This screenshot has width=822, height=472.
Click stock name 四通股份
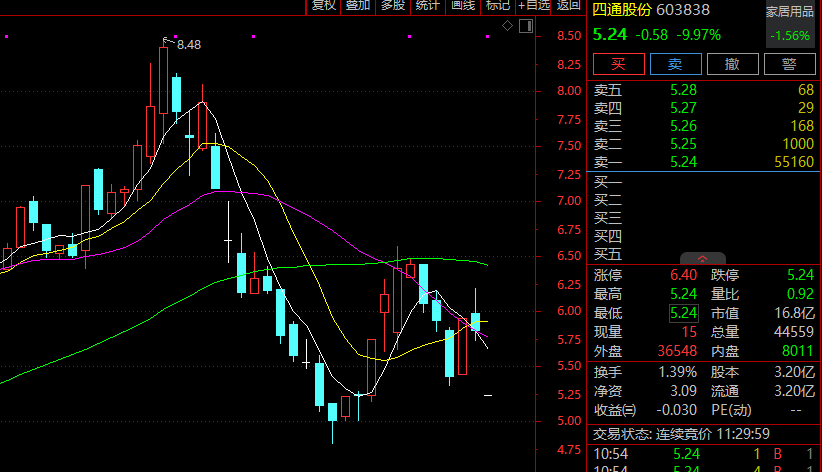click(x=621, y=10)
